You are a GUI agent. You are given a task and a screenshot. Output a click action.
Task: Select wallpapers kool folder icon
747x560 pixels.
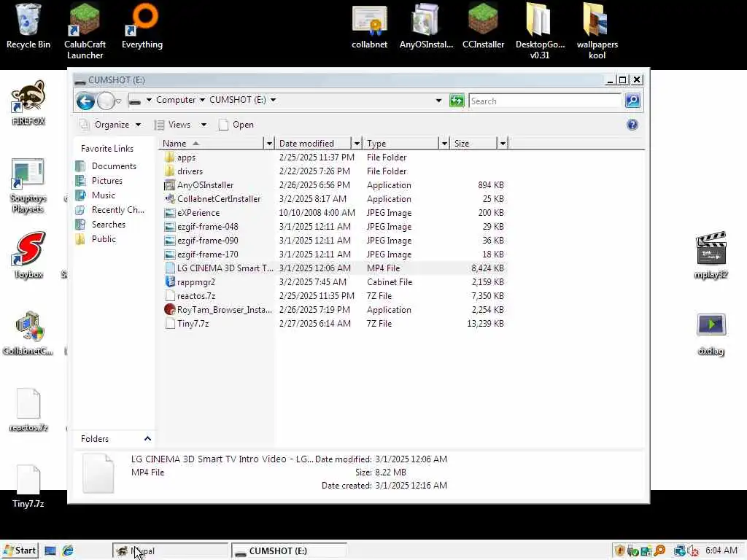[597, 31]
